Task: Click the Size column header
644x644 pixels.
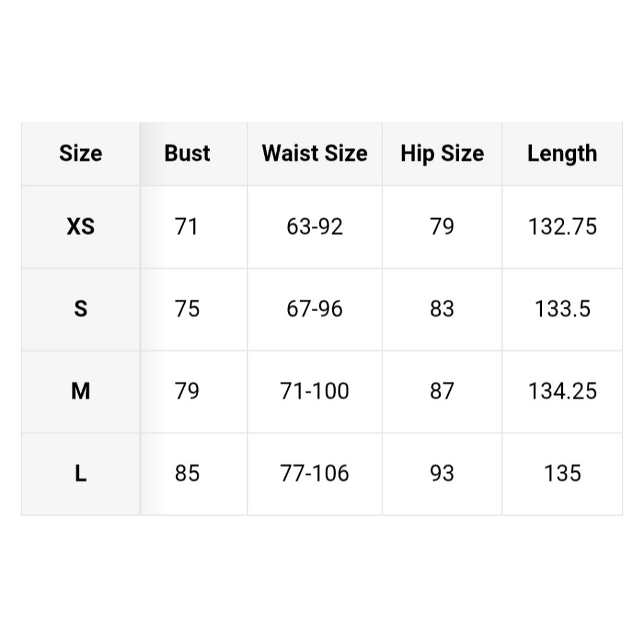Action: coord(80,153)
